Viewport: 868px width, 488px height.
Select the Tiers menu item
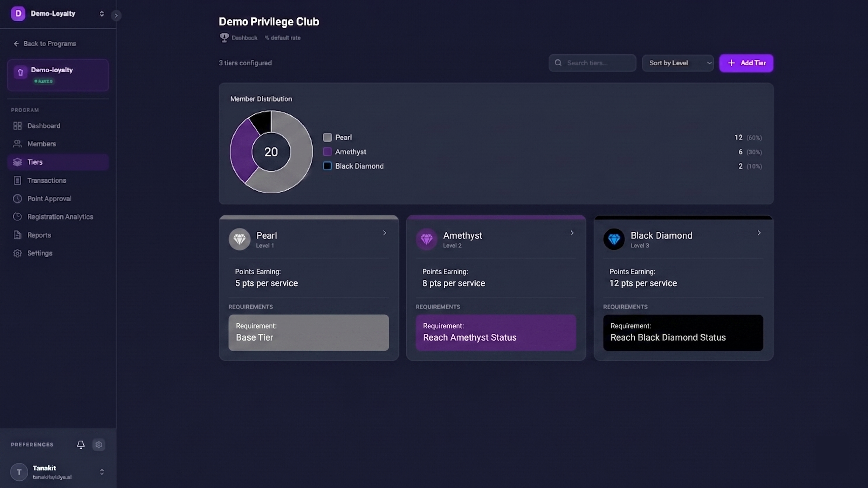(58, 162)
